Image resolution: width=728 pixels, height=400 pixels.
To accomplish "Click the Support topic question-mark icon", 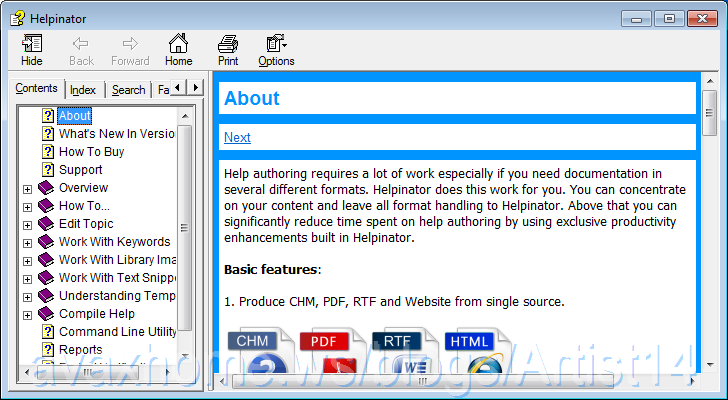I will pyautogui.click(x=48, y=170).
